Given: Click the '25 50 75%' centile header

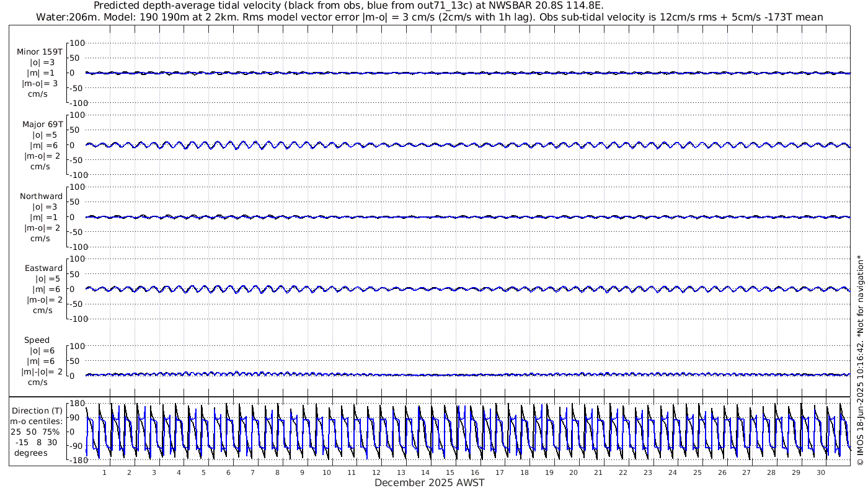Looking at the screenshot, I should [x=35, y=432].
